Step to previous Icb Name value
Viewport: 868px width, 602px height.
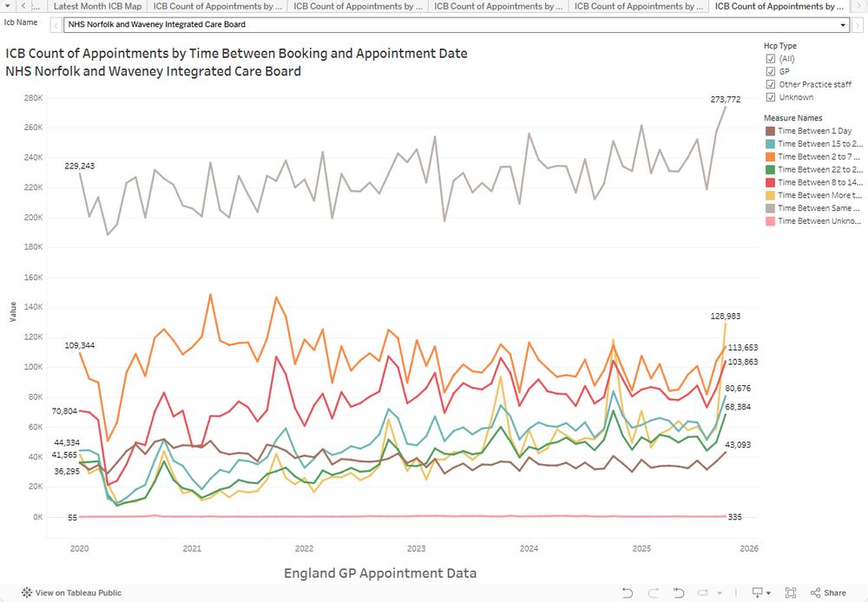pyautogui.click(x=56, y=25)
